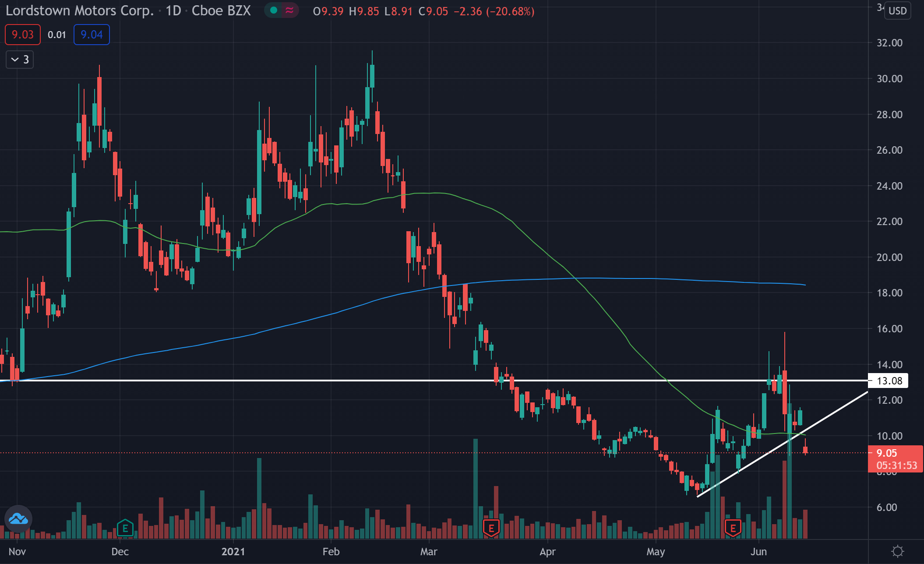This screenshot has width=924, height=564.
Task: Click the 6.00 price axis label
Action: (887, 508)
